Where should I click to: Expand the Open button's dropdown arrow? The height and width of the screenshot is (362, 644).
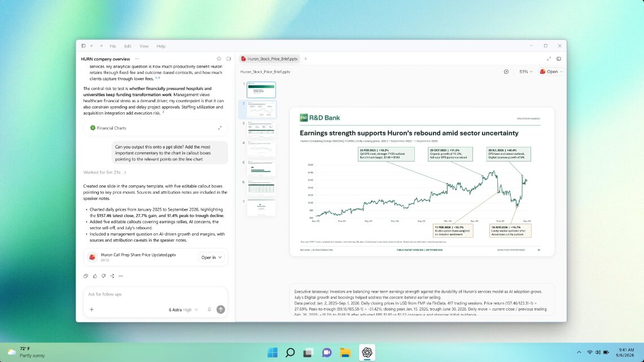coord(562,72)
